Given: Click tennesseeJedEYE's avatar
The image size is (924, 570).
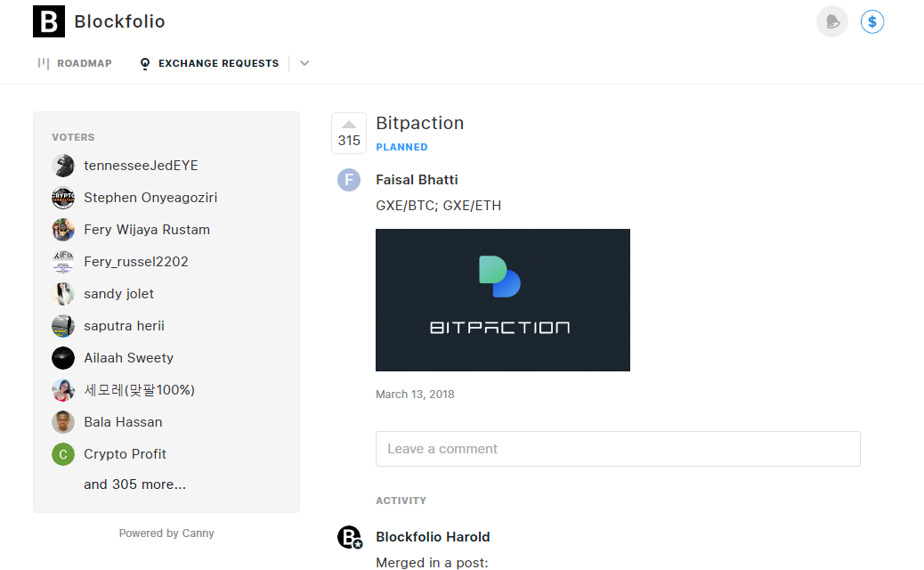Looking at the screenshot, I should (x=63, y=166).
